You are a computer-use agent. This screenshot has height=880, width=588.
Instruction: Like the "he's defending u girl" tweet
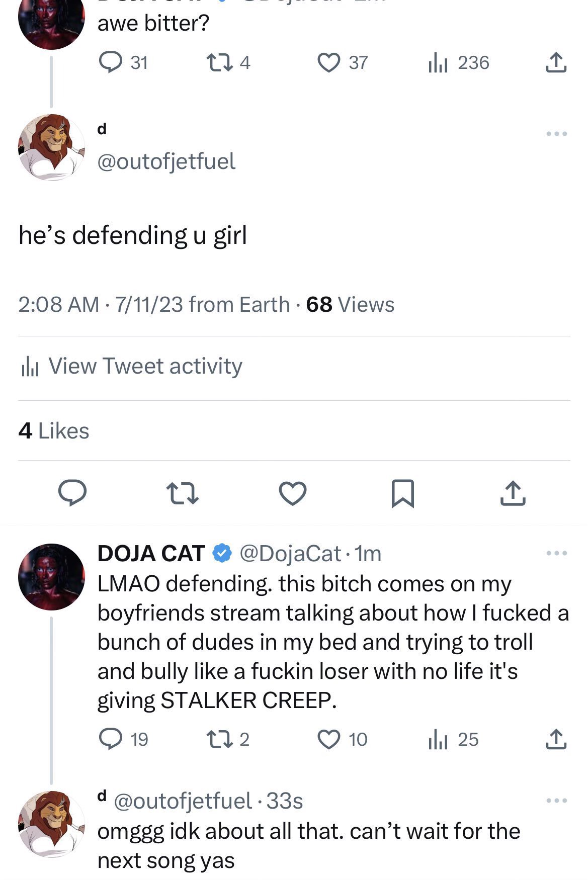coord(293,493)
